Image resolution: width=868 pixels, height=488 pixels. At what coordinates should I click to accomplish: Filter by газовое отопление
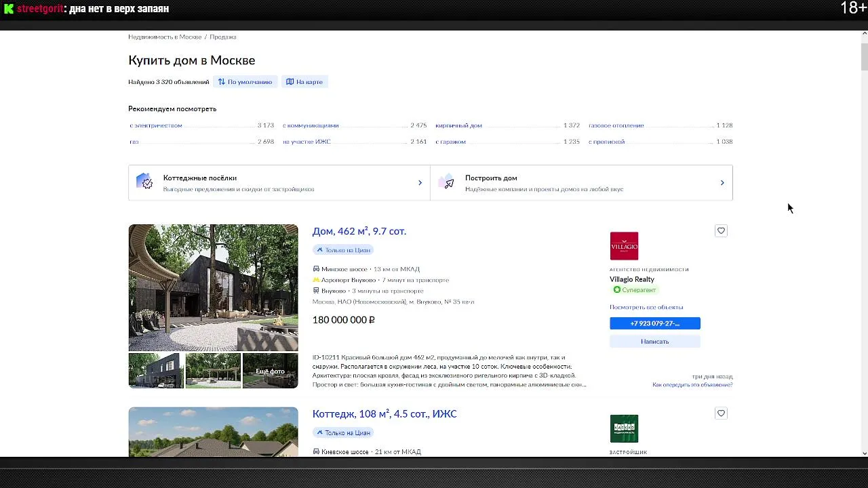tap(616, 125)
